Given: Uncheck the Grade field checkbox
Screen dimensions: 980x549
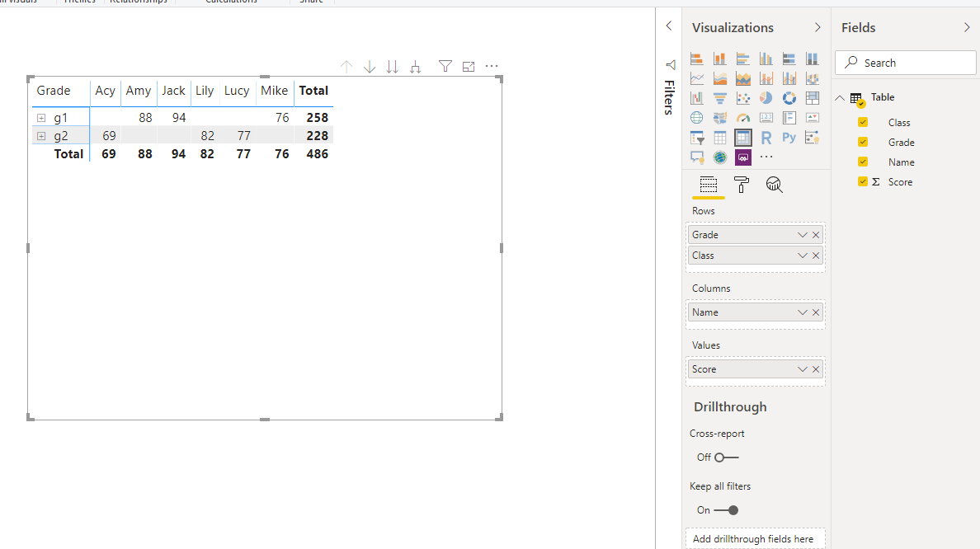Looking at the screenshot, I should click(863, 143).
